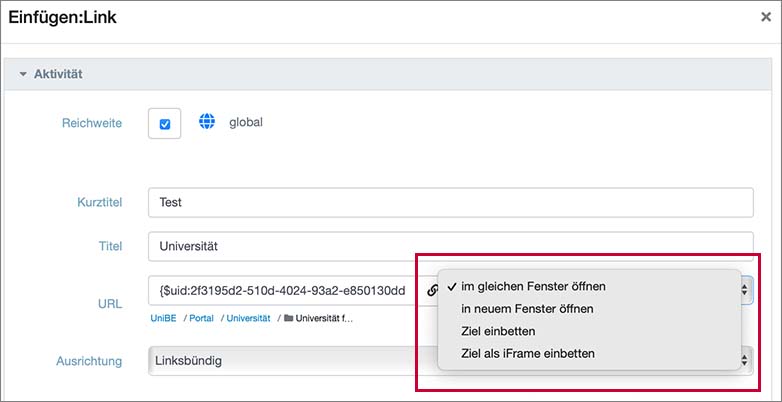
Task: Click the Aktivität section header label
Action: point(58,74)
